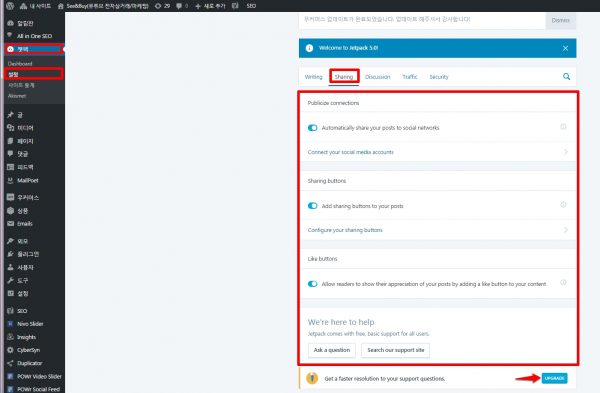Switch to the Security tab
The image size is (600, 393).
(439, 77)
